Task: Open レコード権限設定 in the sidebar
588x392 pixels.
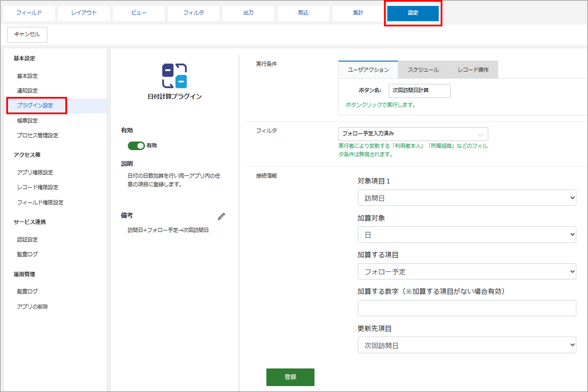Action: (38, 187)
